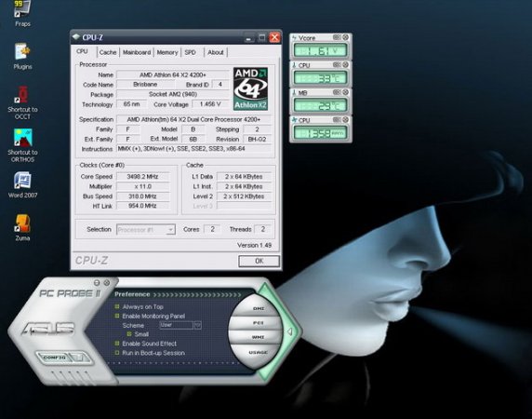
Task: Open the Processor #1 selection dropdown
Action: tap(145, 230)
